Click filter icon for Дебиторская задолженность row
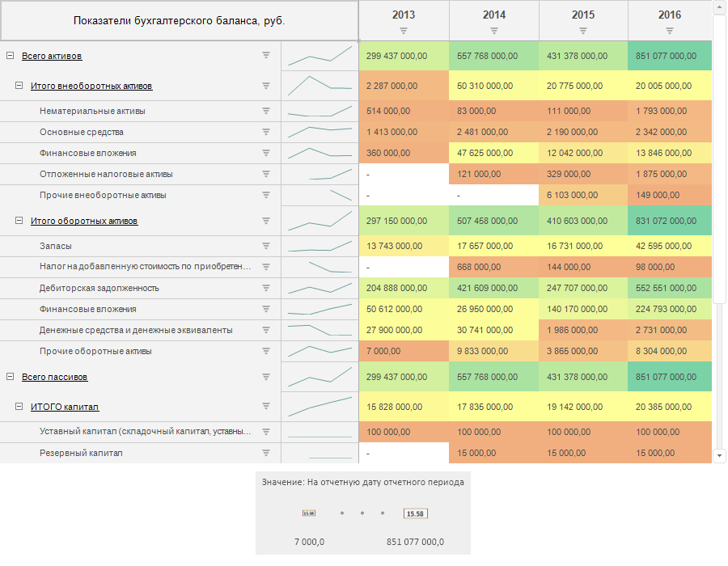 [x=265, y=288]
